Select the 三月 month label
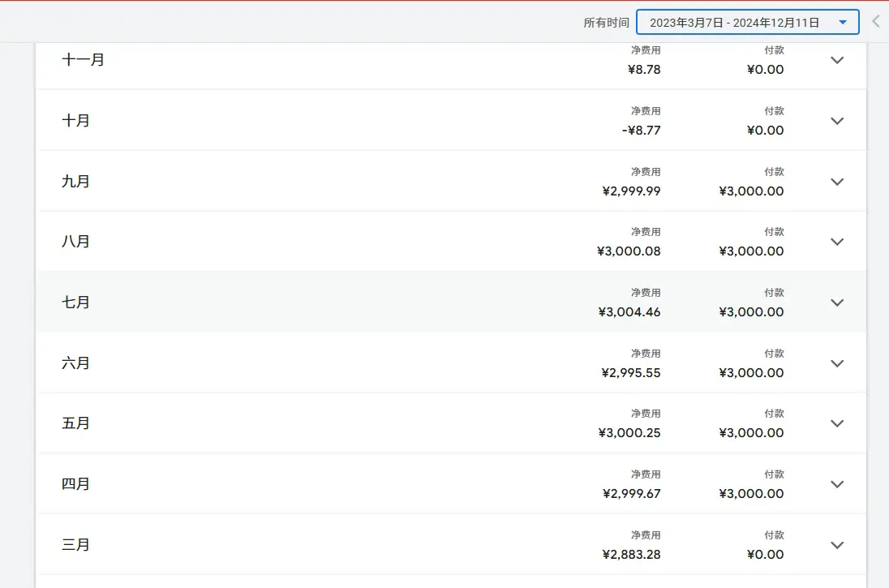889x588 pixels. pyautogui.click(x=75, y=545)
